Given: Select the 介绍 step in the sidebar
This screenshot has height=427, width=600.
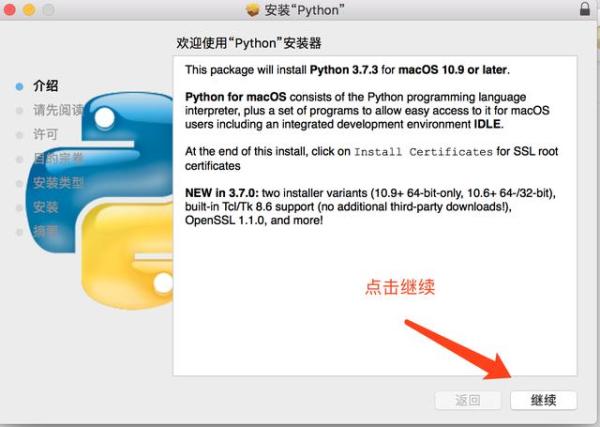Looking at the screenshot, I should [46, 86].
